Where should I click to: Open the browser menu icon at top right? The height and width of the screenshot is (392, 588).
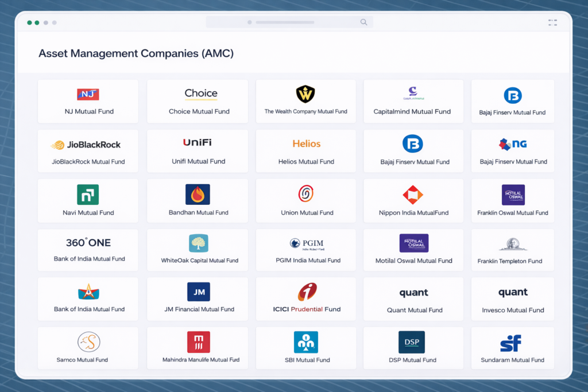coord(552,22)
